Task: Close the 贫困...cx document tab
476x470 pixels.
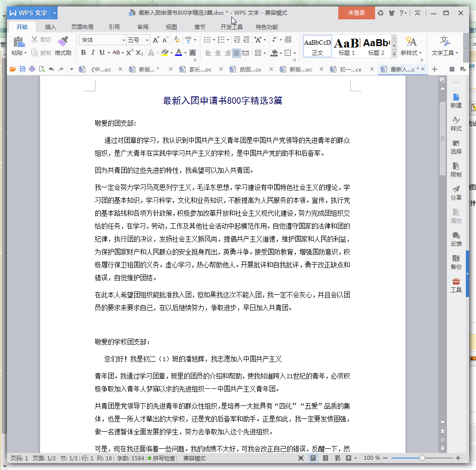Action: point(271,69)
